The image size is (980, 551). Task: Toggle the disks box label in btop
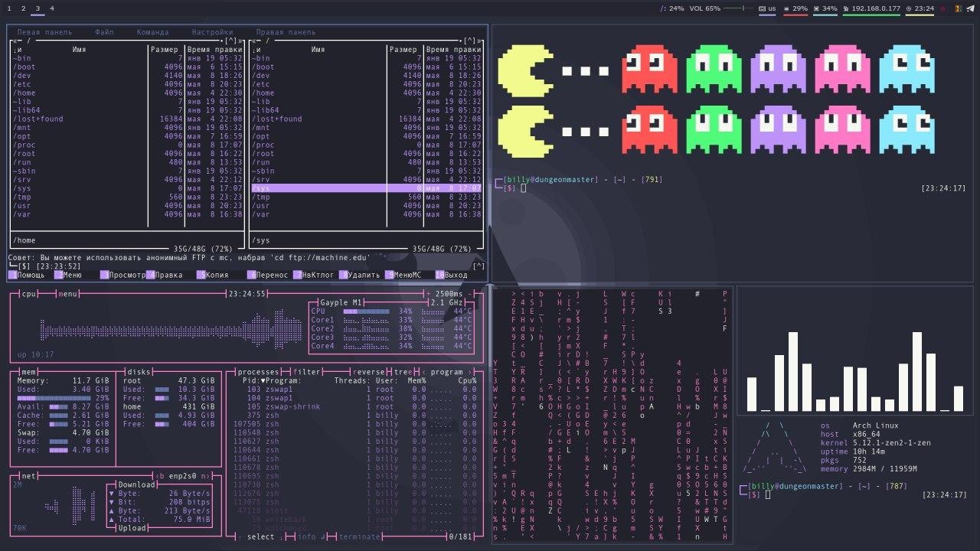[x=139, y=372]
